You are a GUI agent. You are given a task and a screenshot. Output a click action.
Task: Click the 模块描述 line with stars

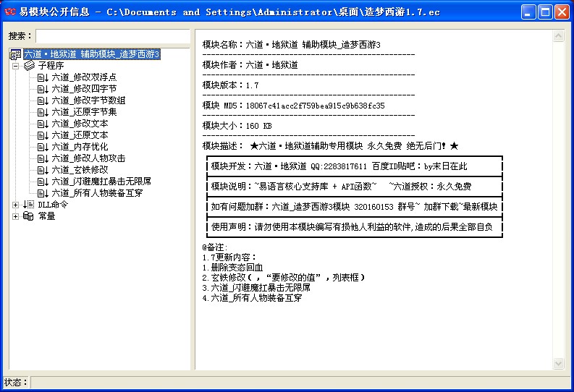pos(330,146)
